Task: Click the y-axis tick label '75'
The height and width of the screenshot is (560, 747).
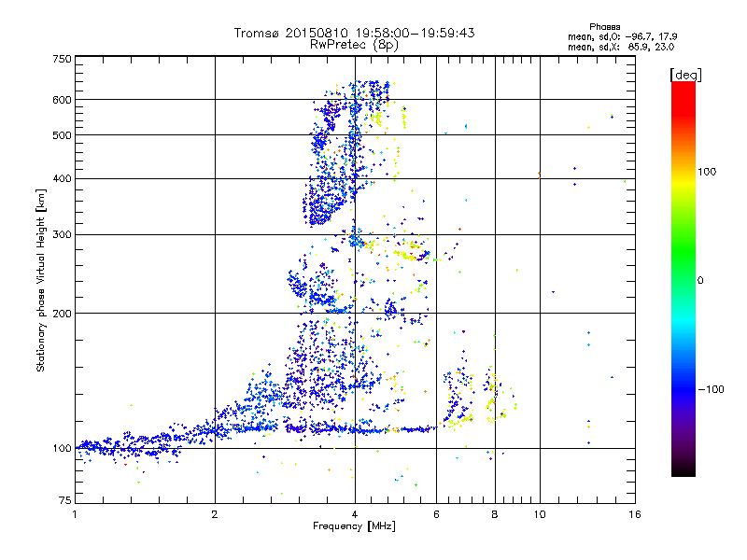Action: [65, 500]
